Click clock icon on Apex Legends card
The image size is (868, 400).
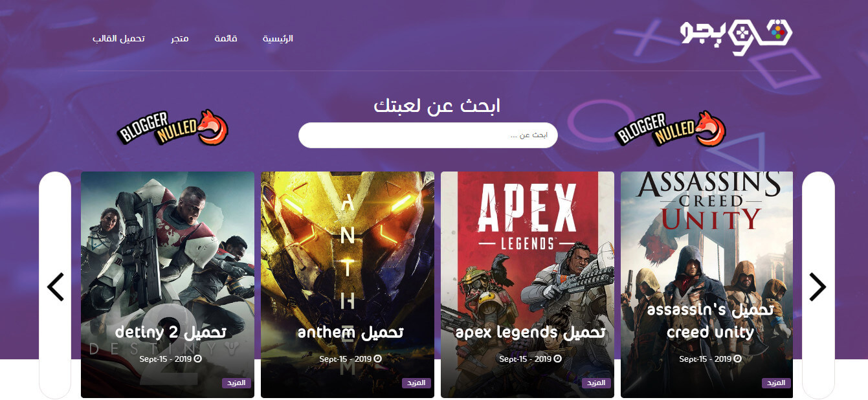[x=557, y=359]
